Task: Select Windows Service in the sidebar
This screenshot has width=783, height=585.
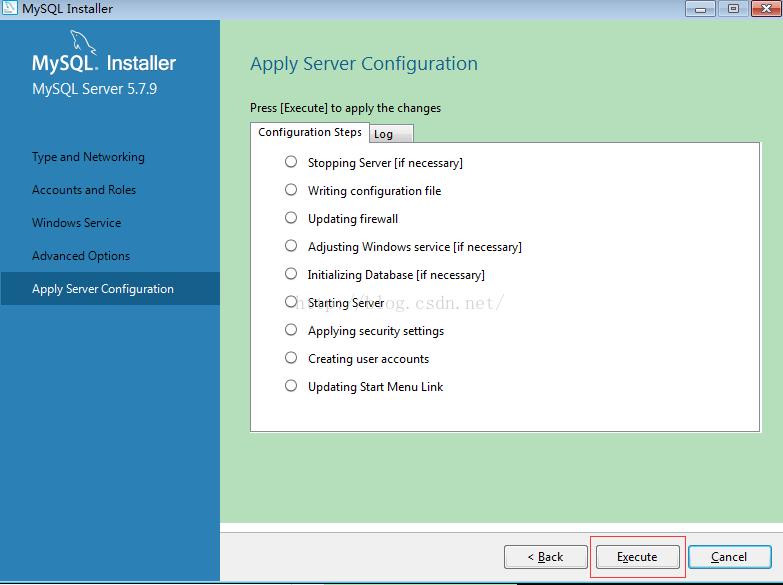Action: (x=76, y=223)
